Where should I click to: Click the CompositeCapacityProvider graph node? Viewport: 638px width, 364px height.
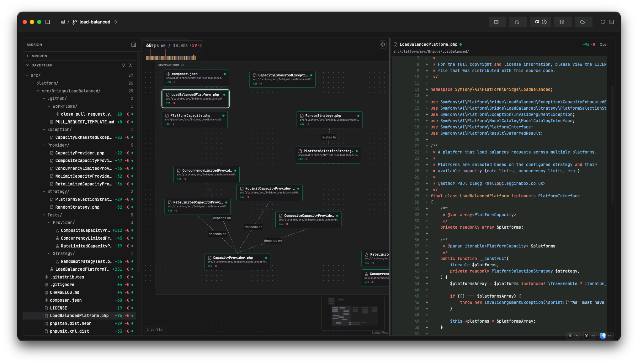point(308,220)
